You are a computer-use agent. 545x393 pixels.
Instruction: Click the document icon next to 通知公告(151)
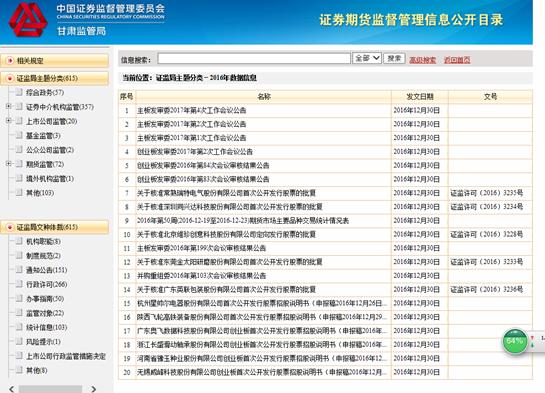pos(19,270)
